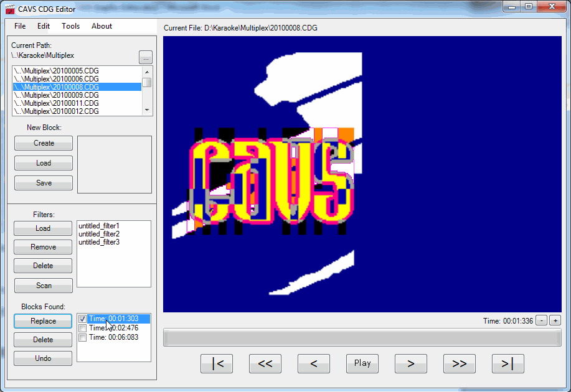The height and width of the screenshot is (392, 571).
Task: Jump to end with >| button
Action: [508, 363]
